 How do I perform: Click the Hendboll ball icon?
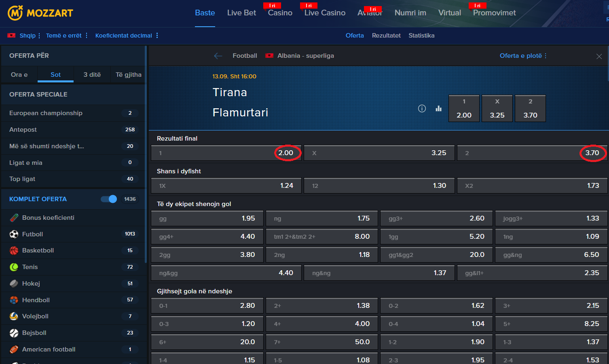14,300
